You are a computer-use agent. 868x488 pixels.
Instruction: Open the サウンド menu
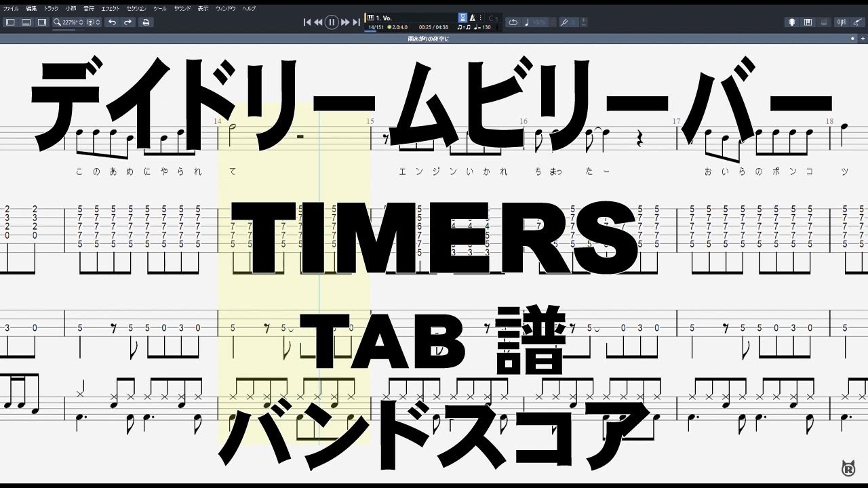coord(182,8)
